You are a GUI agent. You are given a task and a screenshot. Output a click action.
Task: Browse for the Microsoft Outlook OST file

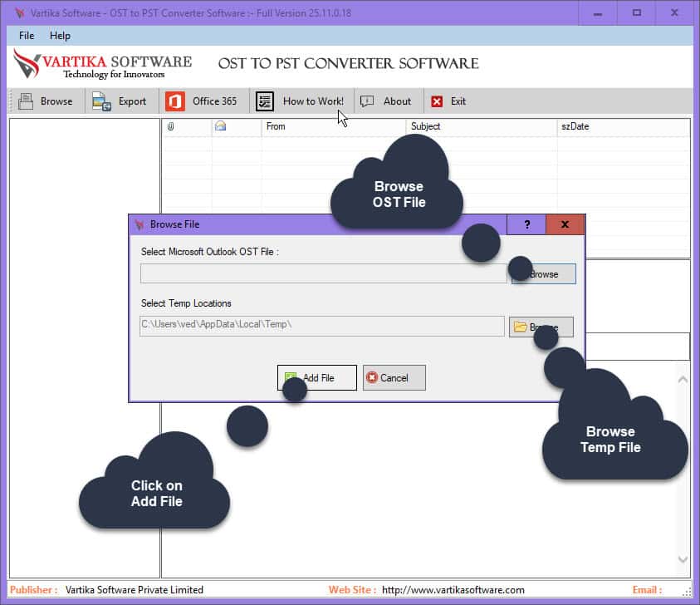(x=543, y=274)
